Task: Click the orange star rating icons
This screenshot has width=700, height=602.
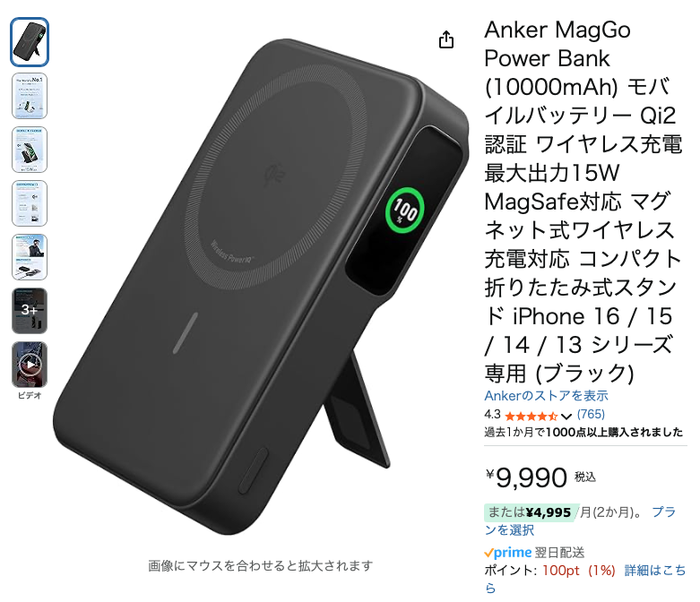Action: pyautogui.click(x=531, y=417)
